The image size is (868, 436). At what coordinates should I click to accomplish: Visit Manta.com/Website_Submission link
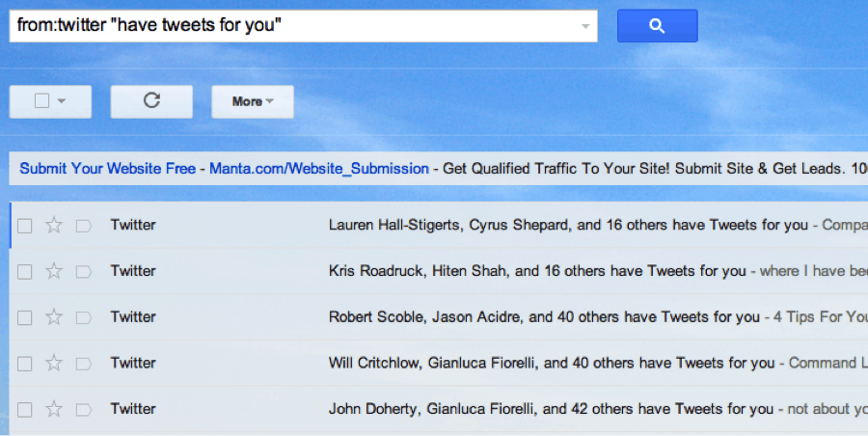(319, 169)
